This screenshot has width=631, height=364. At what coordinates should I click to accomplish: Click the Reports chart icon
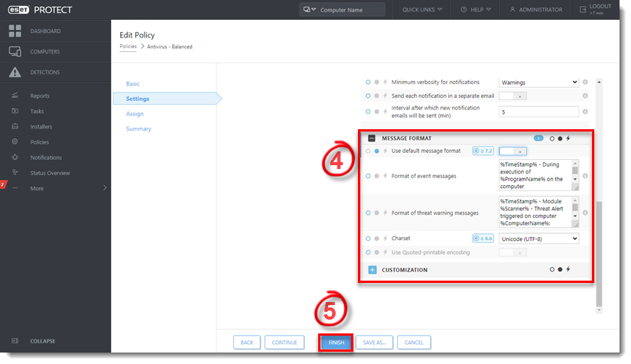coord(15,96)
